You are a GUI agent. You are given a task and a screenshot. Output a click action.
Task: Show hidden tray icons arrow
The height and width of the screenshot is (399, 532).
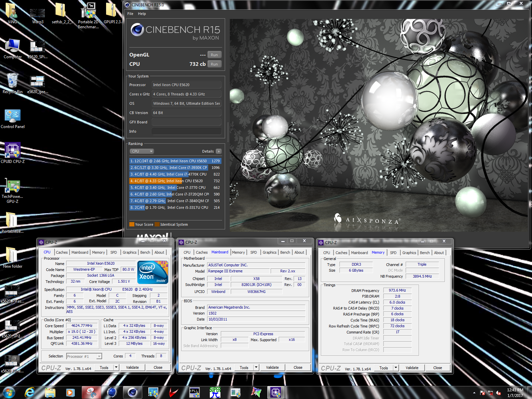[x=474, y=393]
